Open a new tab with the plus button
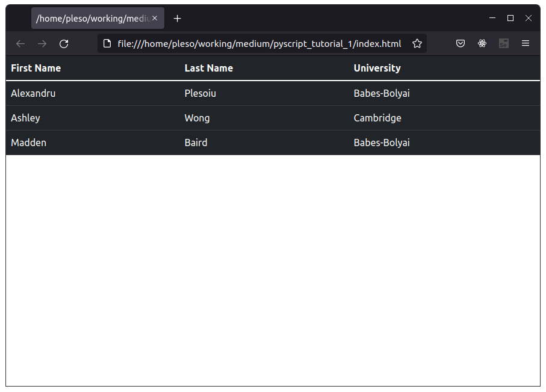 point(177,19)
